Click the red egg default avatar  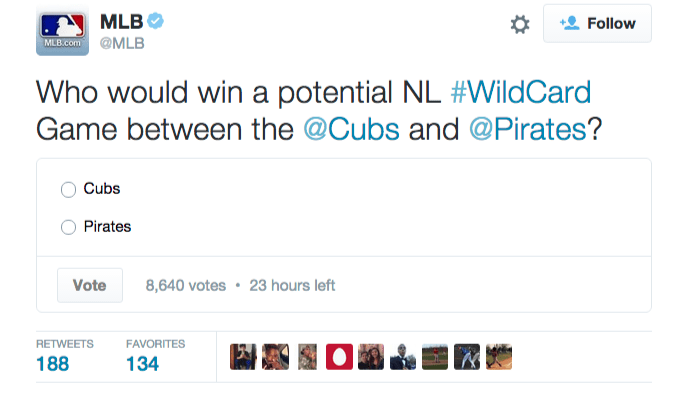[x=339, y=357]
